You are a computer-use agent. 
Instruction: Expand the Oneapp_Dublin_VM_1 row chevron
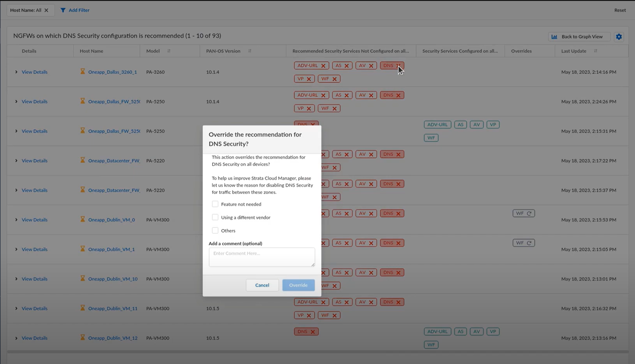tap(16, 249)
